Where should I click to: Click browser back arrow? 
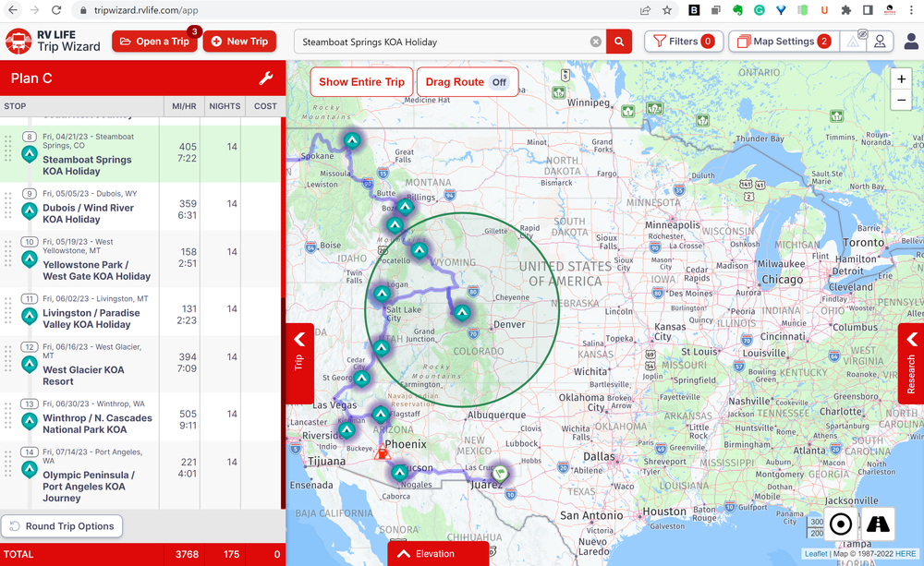tap(13, 10)
